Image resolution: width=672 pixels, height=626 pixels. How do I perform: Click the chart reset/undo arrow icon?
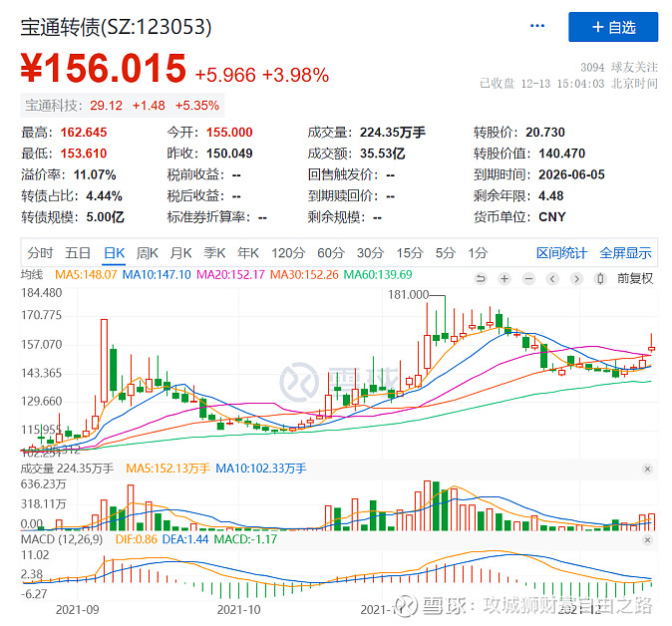point(481,279)
